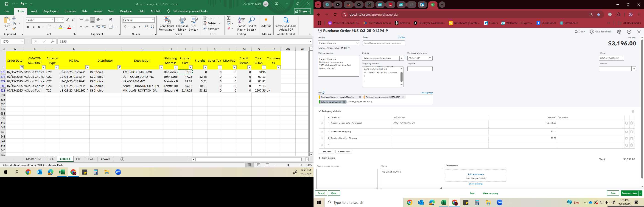Click the Paste clipboard icon in Excel
This screenshot has height=207, width=644.
[x=7, y=20]
